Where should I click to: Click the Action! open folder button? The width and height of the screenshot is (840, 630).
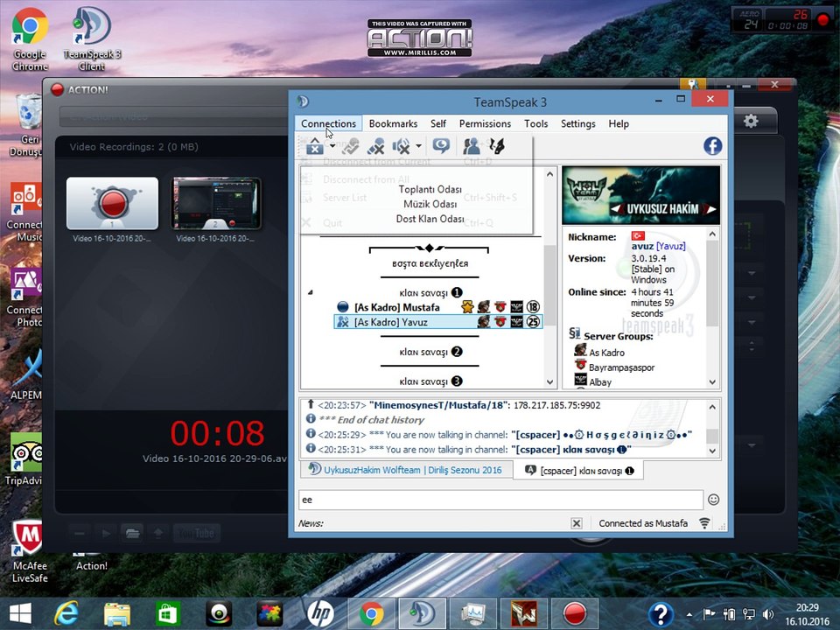click(132, 533)
